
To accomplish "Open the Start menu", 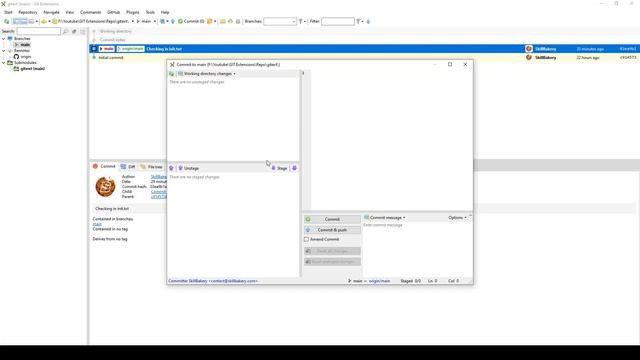I will [x=8, y=12].
